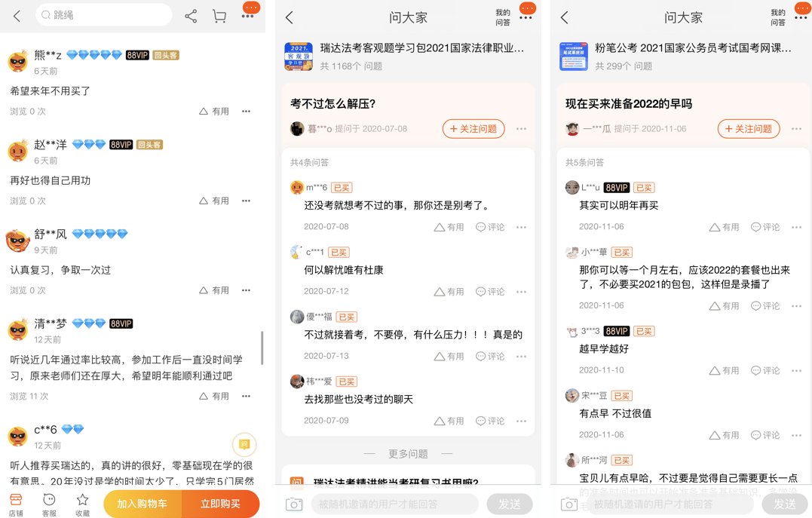Open three-dot menu for 考不过怎么解压 question

tap(521, 129)
